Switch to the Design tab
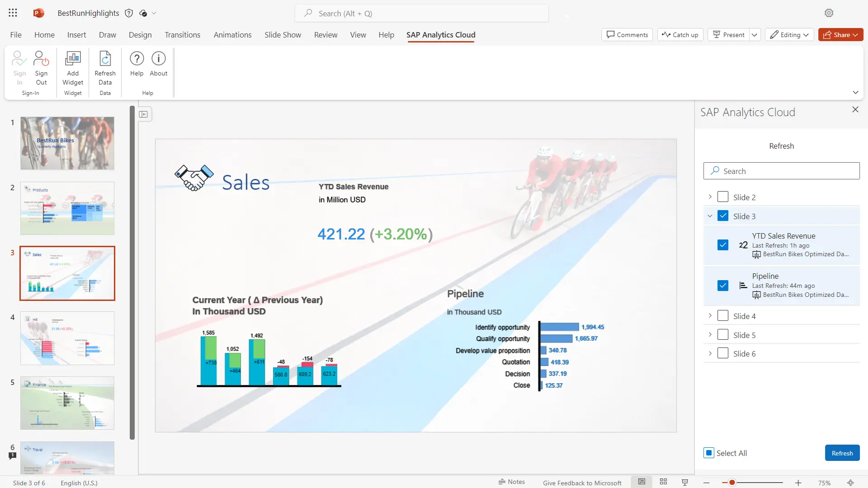This screenshot has height=488, width=868. coord(140,35)
